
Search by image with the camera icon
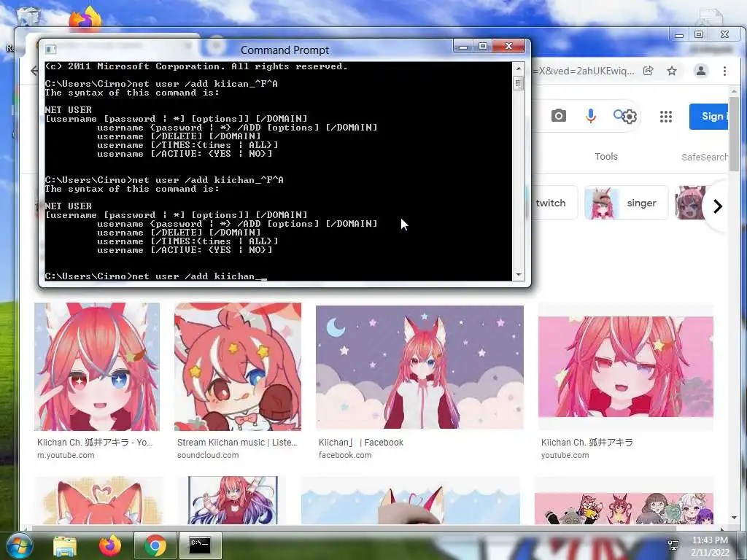point(558,116)
